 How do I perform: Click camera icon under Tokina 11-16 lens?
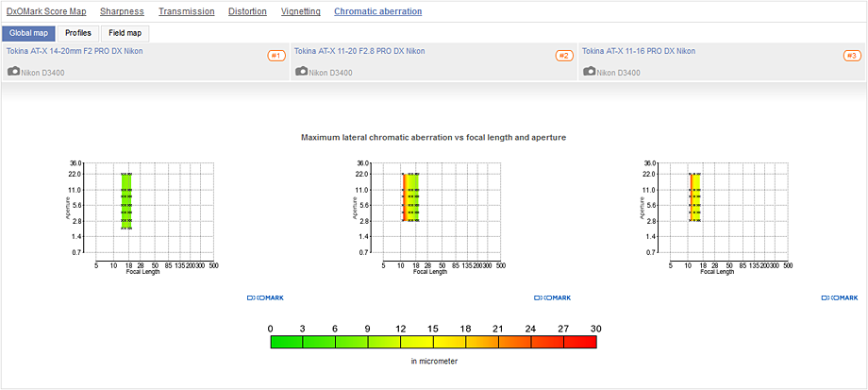(590, 72)
